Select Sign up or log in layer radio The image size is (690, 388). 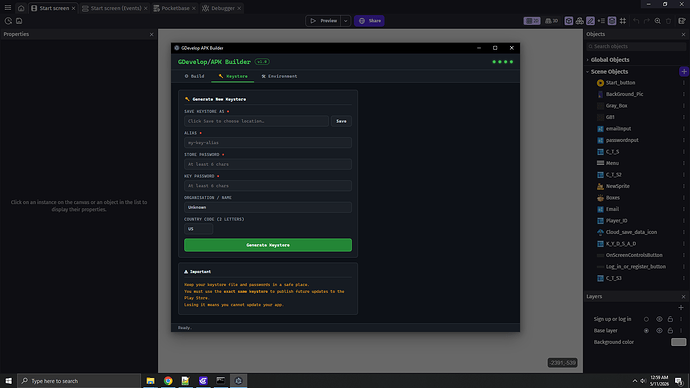click(x=646, y=319)
